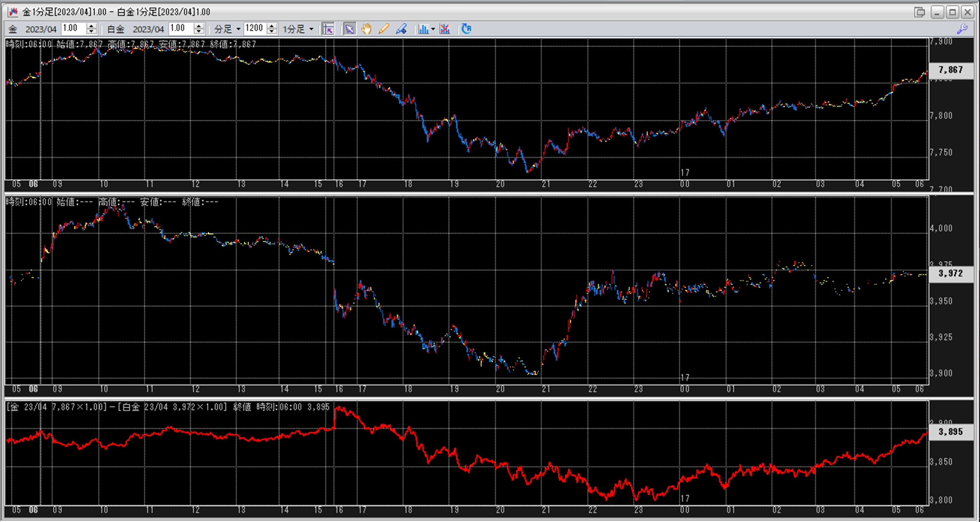
Task: Open the 1分足 interval dropdown
Action: coord(311,29)
